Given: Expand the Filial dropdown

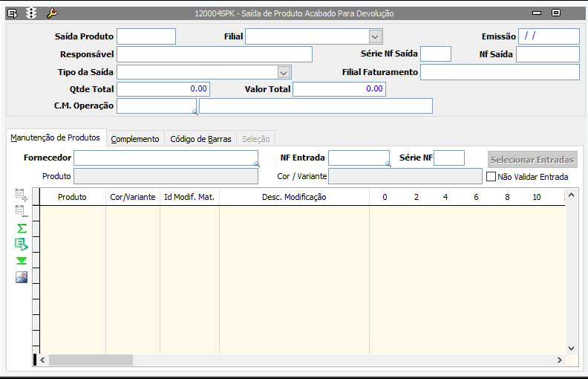Looking at the screenshot, I should 375,36.
